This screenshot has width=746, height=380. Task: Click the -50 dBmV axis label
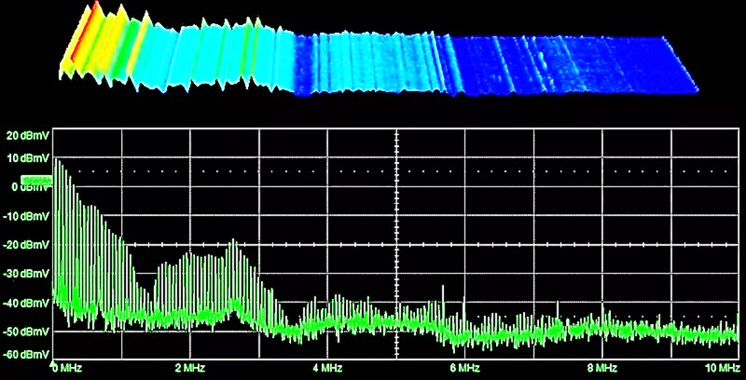click(27, 331)
